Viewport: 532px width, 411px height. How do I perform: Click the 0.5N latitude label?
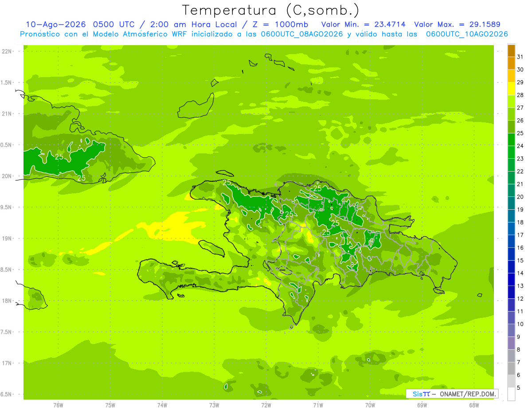(x=7, y=145)
